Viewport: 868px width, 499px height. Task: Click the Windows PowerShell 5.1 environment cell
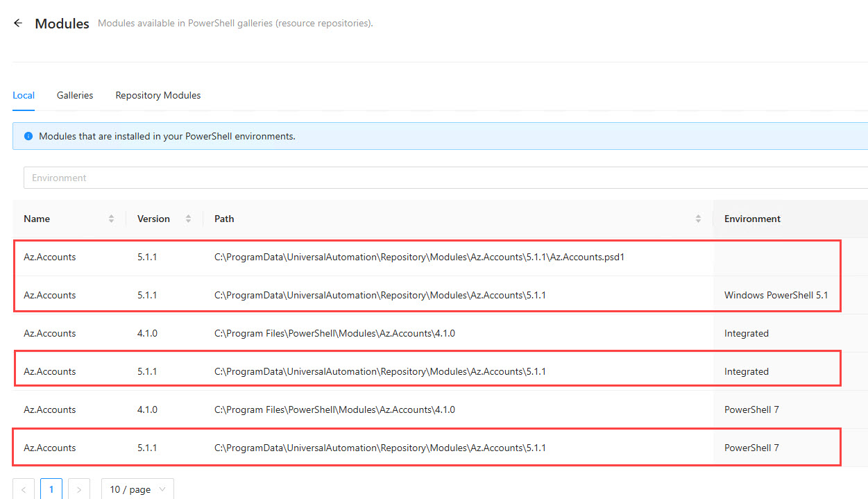coord(776,295)
